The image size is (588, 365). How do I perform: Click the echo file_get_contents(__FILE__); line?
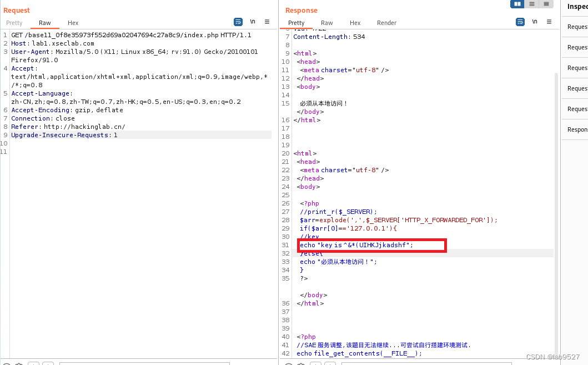point(359,353)
